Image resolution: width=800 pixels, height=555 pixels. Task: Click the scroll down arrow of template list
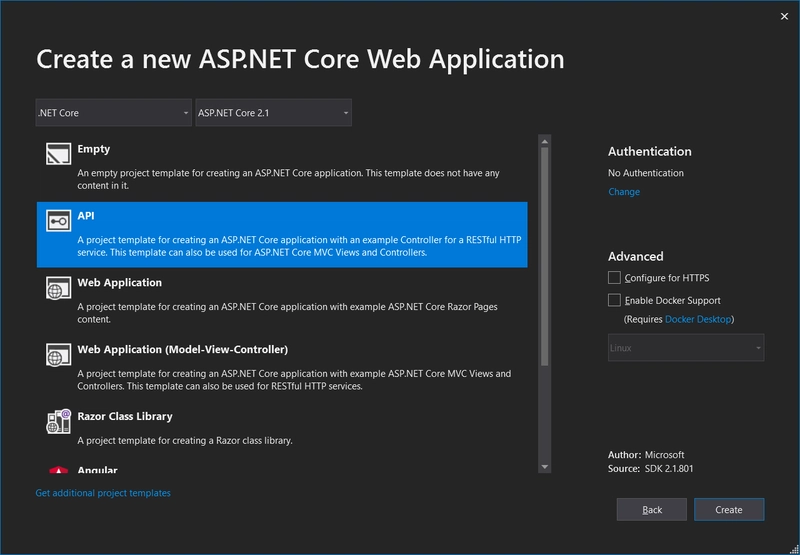[544, 467]
